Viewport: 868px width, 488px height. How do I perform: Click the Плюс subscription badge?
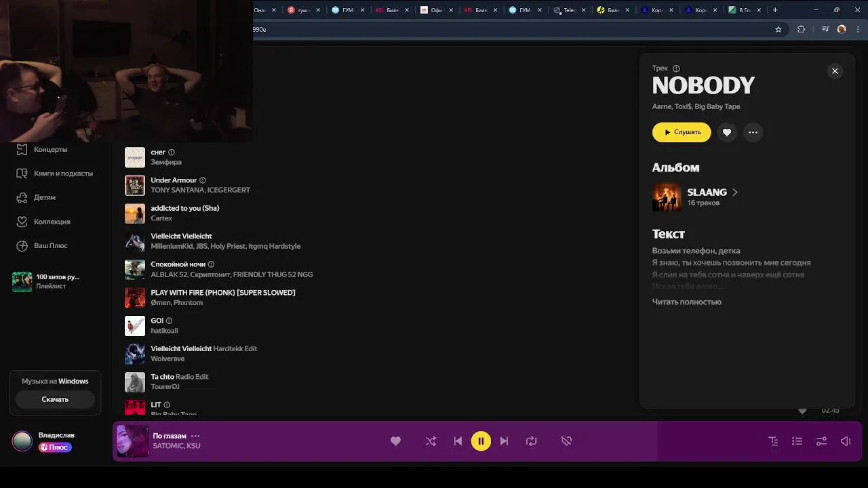click(x=55, y=447)
